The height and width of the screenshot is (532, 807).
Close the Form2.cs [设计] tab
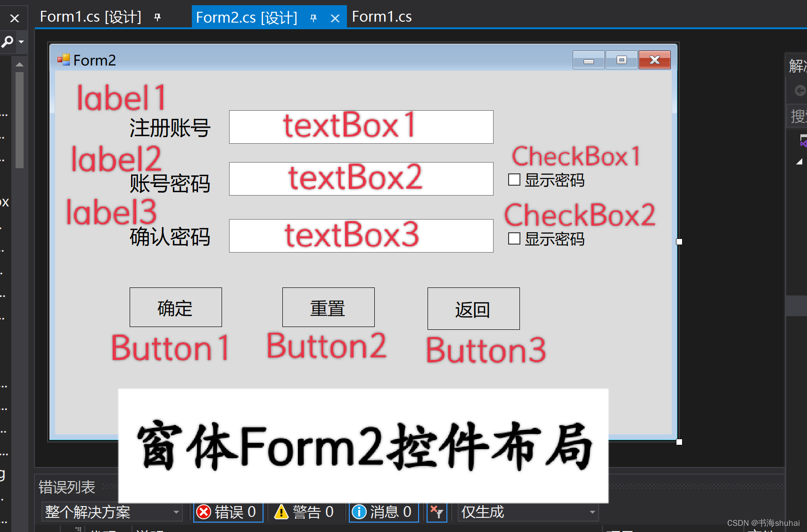tap(335, 18)
